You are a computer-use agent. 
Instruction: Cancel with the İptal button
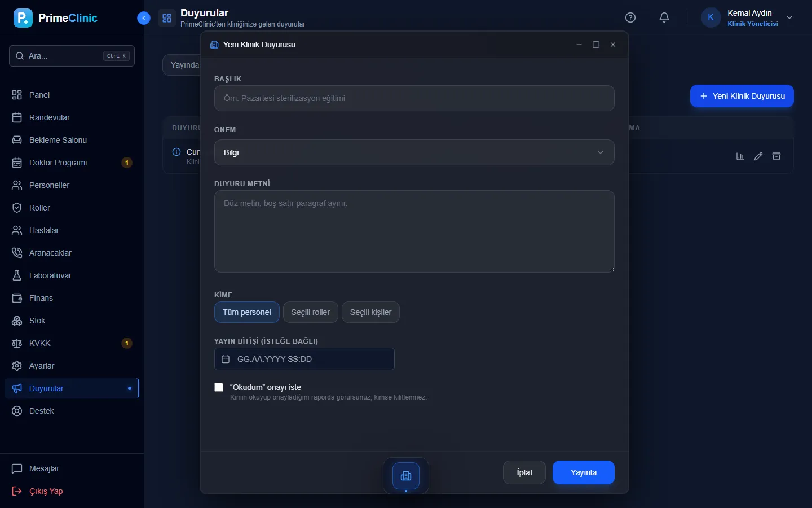[524, 472]
